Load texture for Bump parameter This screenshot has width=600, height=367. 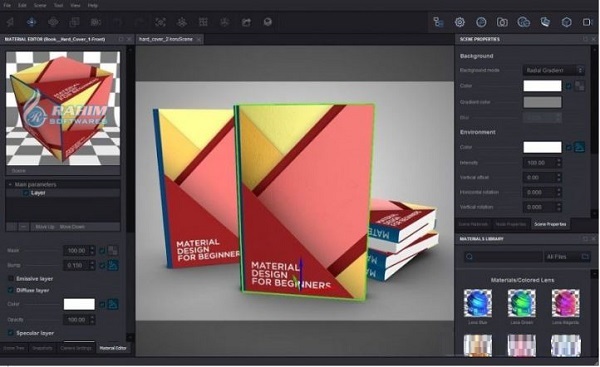113,265
